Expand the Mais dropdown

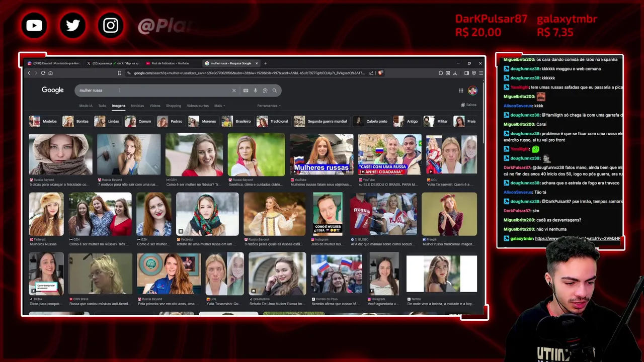click(219, 106)
